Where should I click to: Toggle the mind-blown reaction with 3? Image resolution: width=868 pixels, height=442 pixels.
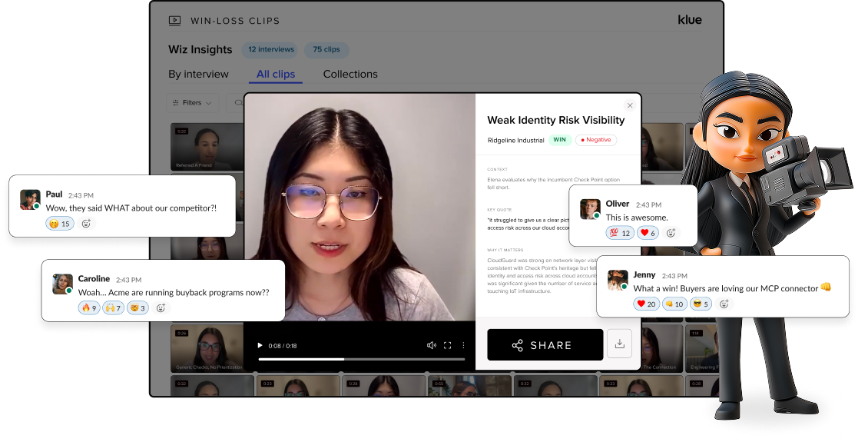[137, 308]
